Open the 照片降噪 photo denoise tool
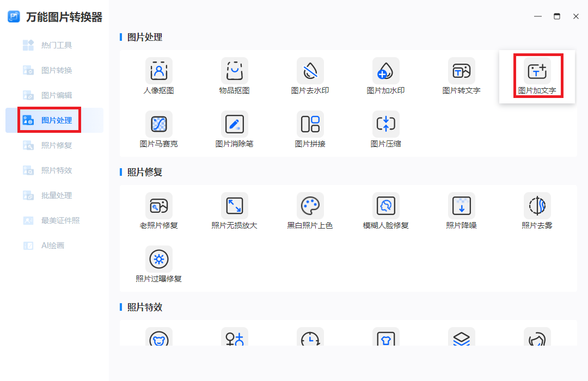Image resolution: width=588 pixels, height=381 pixels. click(x=462, y=211)
